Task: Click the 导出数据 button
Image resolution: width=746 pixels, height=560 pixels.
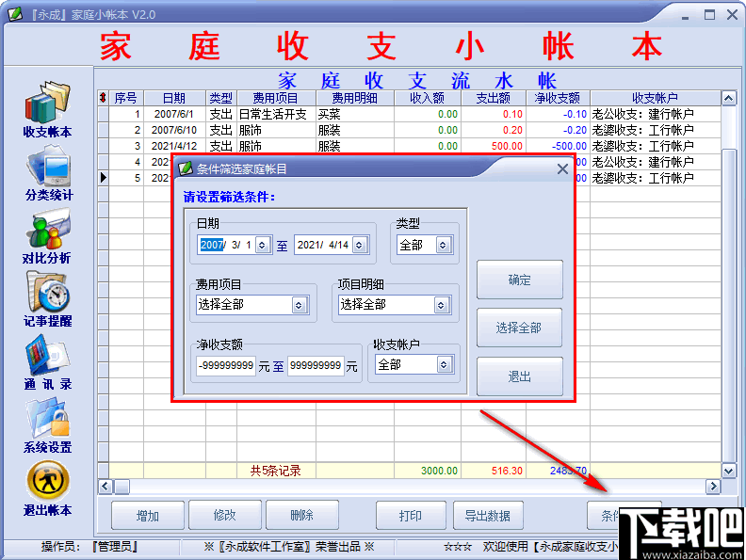Action: (x=488, y=516)
